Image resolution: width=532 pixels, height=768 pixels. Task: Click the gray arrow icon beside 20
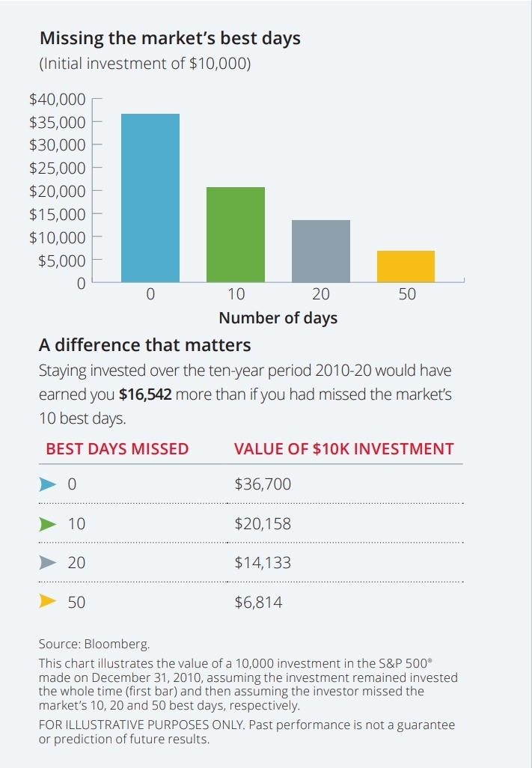tap(48, 562)
